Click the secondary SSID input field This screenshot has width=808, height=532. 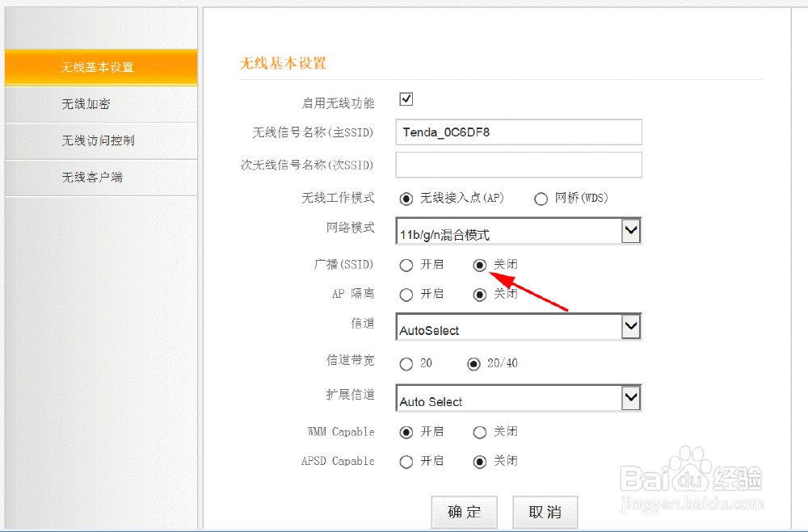coord(518,165)
